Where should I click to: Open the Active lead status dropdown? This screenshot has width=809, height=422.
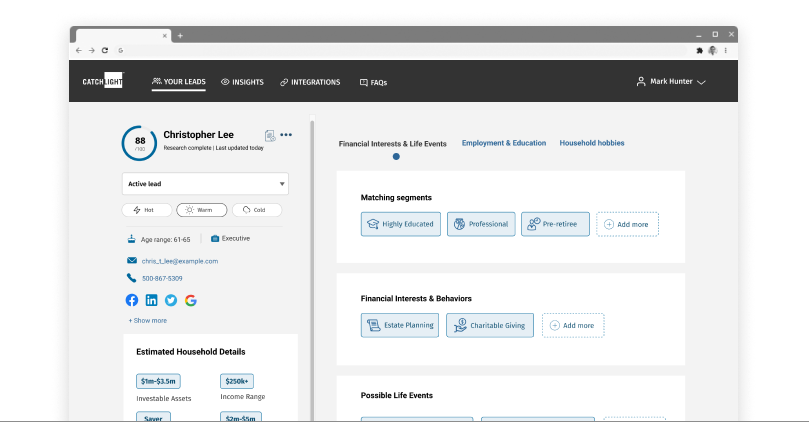point(205,184)
